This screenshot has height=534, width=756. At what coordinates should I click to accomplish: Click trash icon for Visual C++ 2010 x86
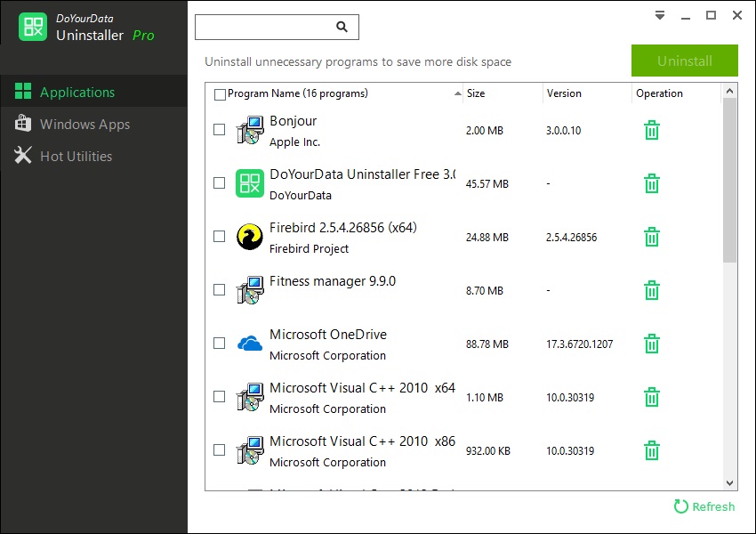(x=651, y=450)
